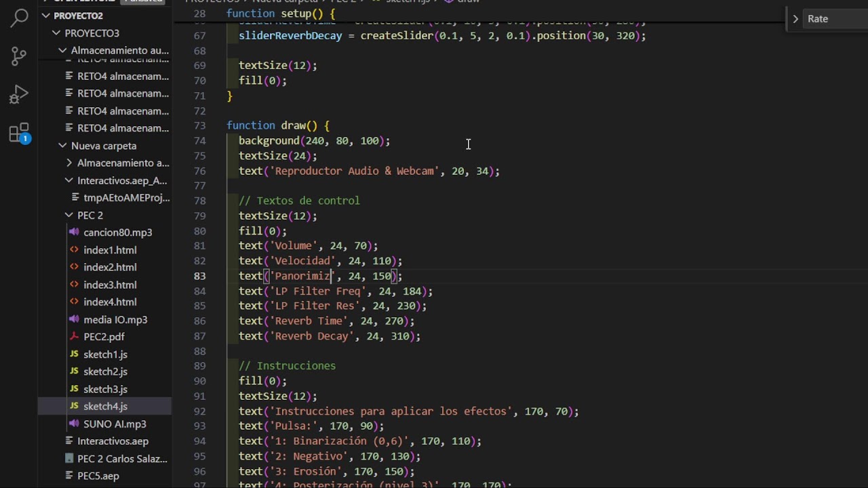Click the HTML icon next to index1.html
868x488 pixels.
[74, 250]
